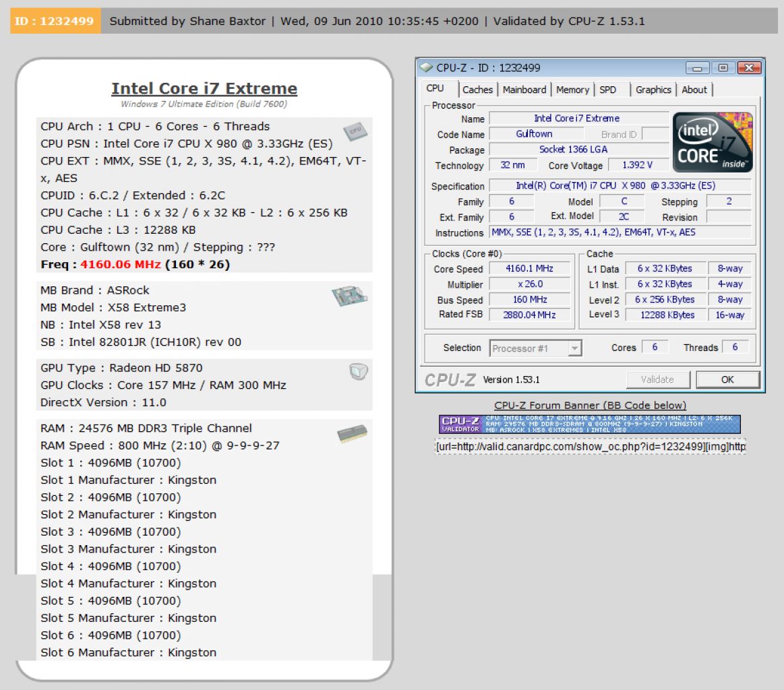Click the red 4160.06 MHz frequency text

click(121, 264)
